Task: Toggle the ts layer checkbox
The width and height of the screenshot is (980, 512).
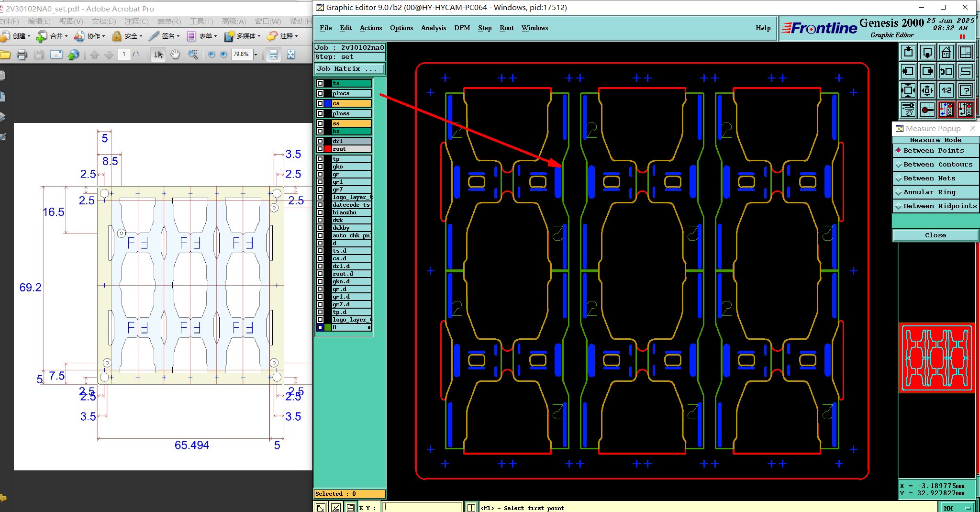Action: (x=320, y=83)
